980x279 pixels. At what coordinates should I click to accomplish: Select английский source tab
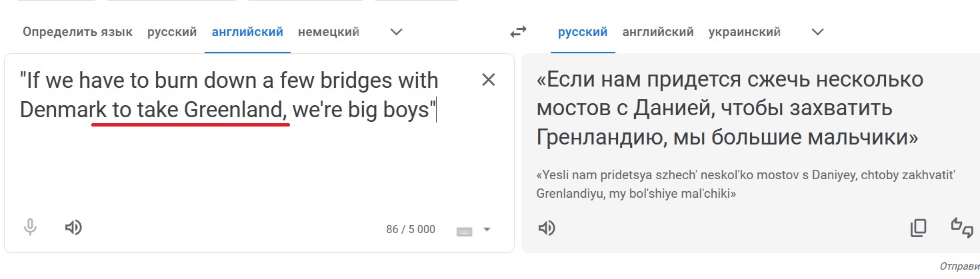247,31
